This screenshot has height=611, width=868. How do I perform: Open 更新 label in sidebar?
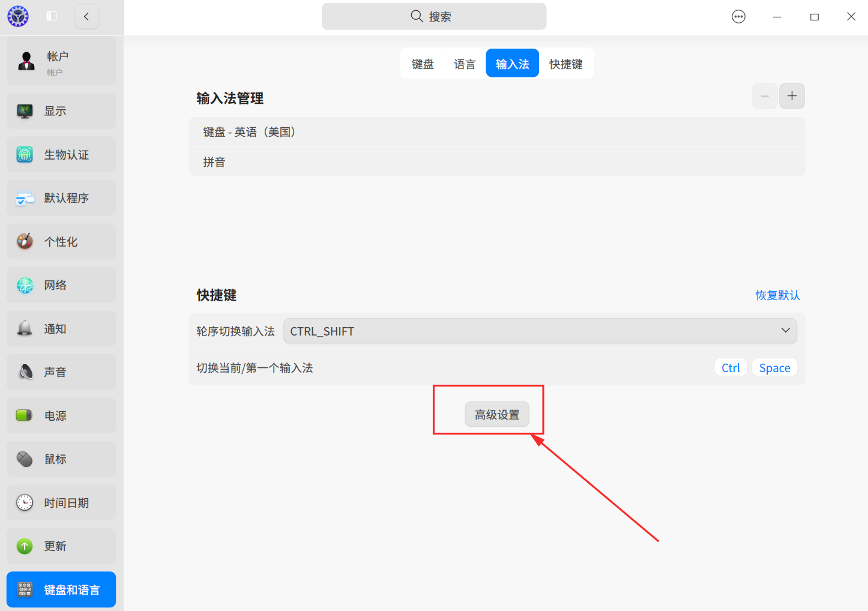(55, 546)
